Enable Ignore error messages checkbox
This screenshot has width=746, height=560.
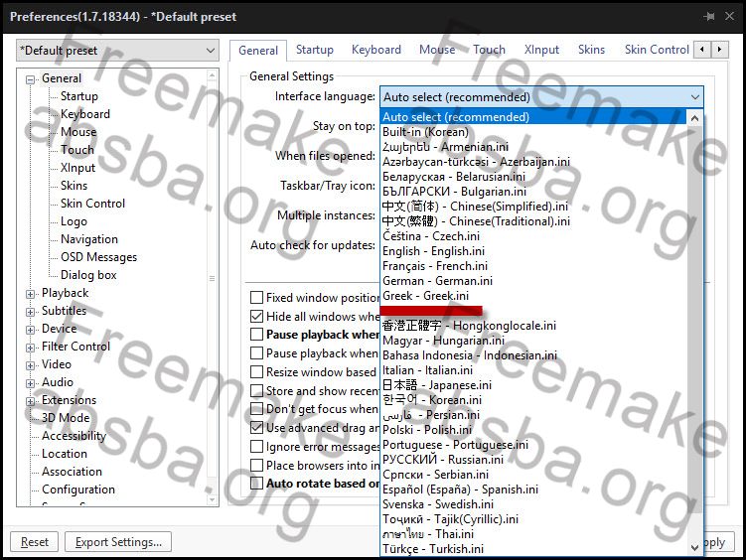[x=257, y=447]
